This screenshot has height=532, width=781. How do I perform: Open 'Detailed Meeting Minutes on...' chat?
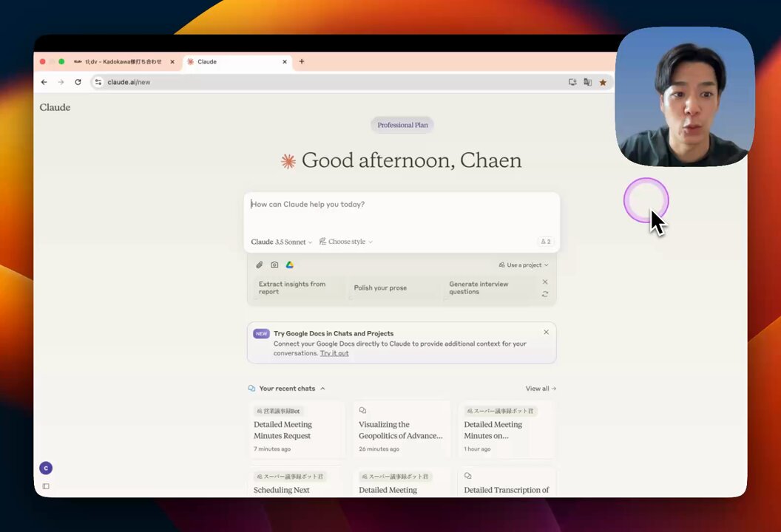(x=507, y=430)
